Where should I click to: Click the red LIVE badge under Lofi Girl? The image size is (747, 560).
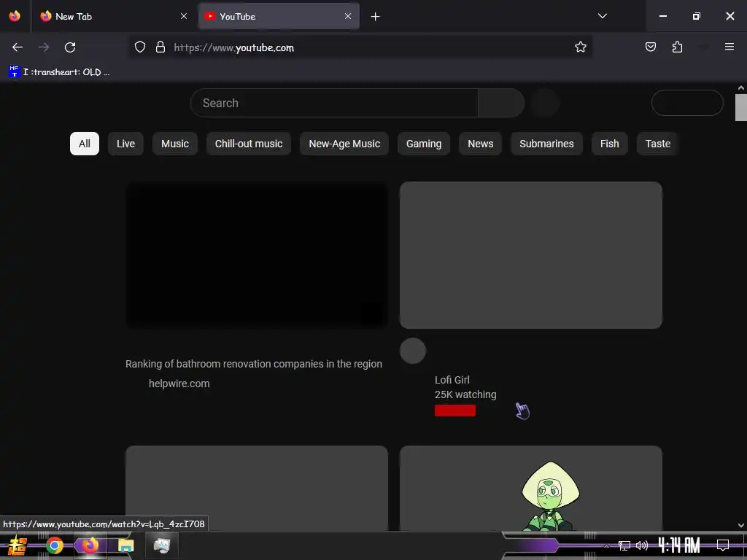[x=455, y=411]
